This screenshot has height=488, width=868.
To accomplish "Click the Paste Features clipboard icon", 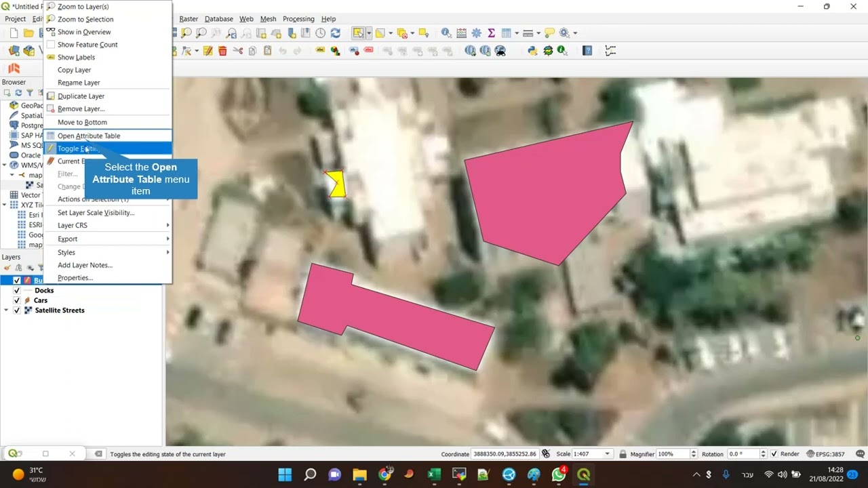I will (x=267, y=51).
